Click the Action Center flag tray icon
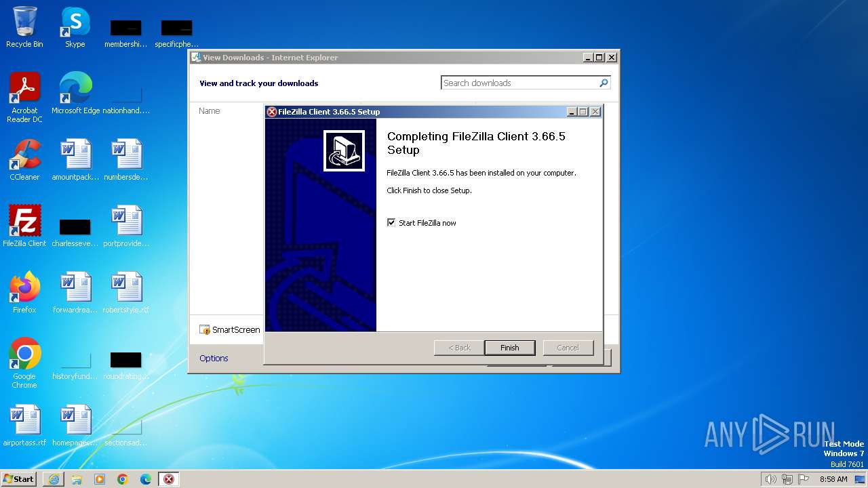868x488 pixels. click(804, 479)
